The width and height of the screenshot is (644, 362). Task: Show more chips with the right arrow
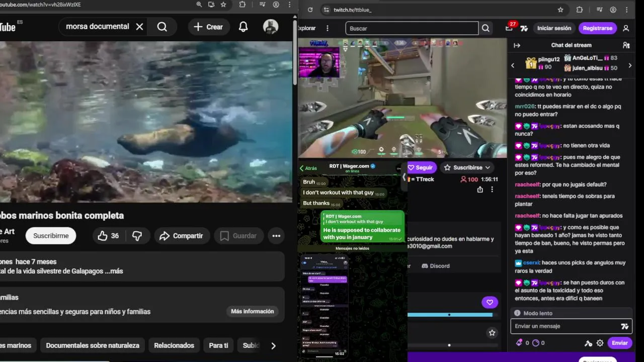pos(273,345)
